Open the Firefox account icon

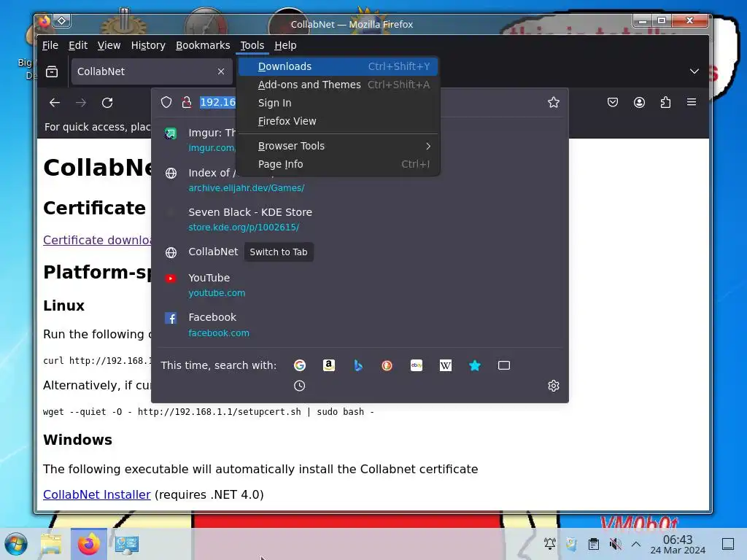639,102
